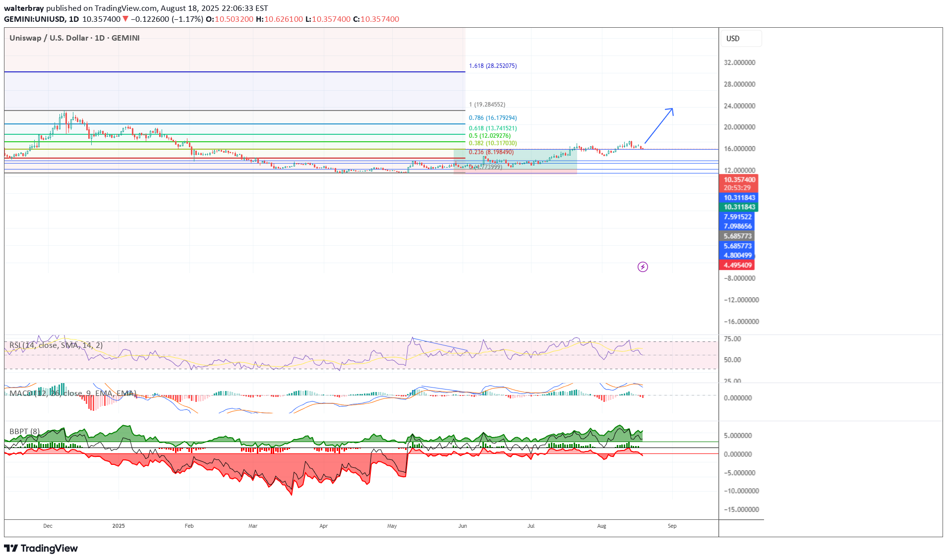This screenshot has height=560, width=947.
Task: Click the Dec label on time axis
Action: (48, 526)
